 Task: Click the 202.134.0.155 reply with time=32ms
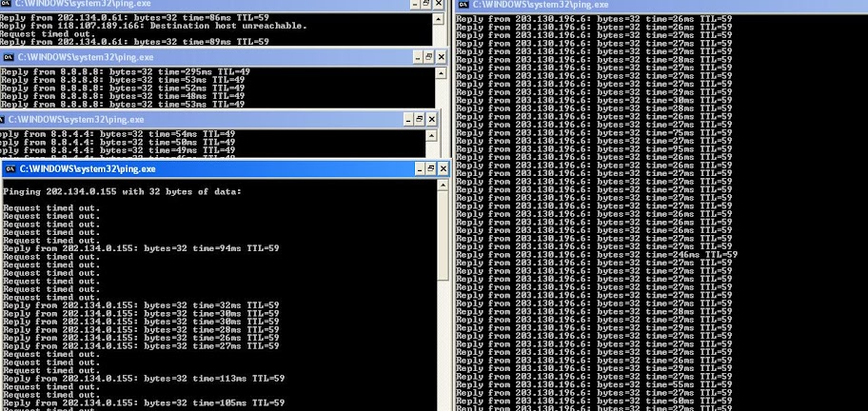pos(141,305)
